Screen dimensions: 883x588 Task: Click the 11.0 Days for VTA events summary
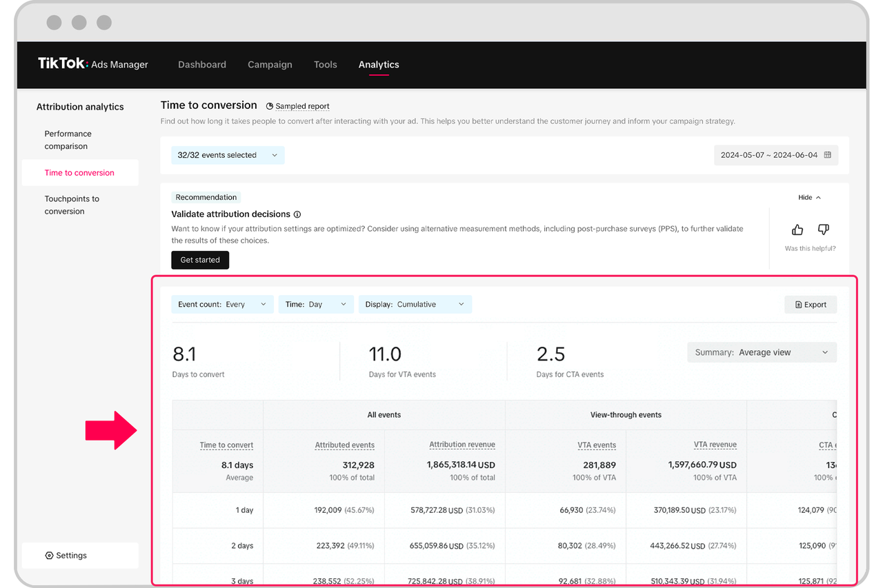pos(402,361)
